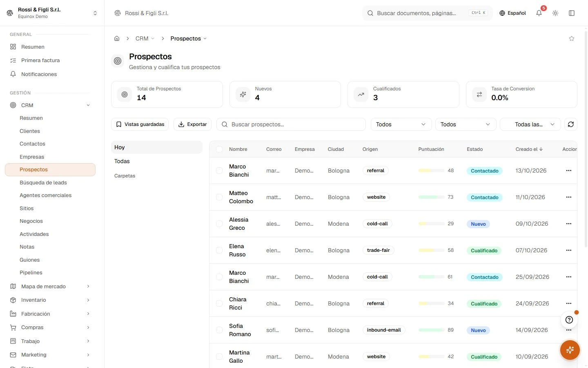
Task: Open actions menu for Matteo Colombo
Action: pos(569,197)
